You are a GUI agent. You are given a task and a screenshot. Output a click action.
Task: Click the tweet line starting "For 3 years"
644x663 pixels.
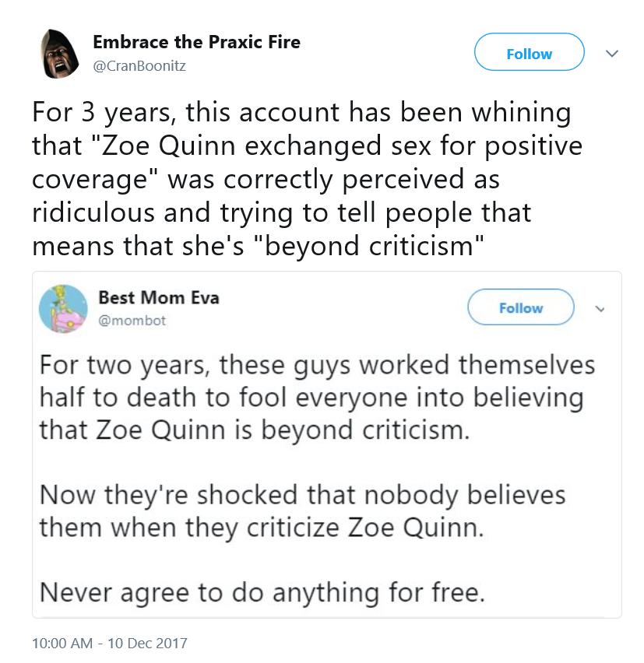(301, 113)
